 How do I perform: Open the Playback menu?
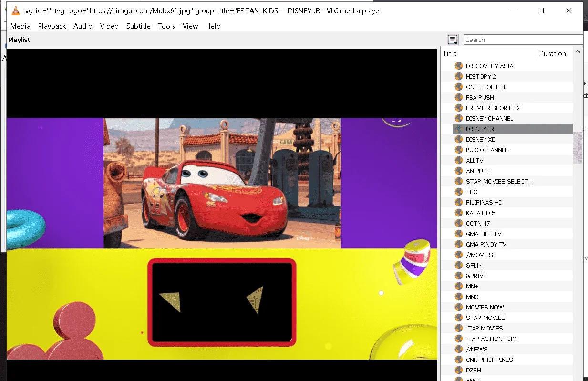coord(52,26)
